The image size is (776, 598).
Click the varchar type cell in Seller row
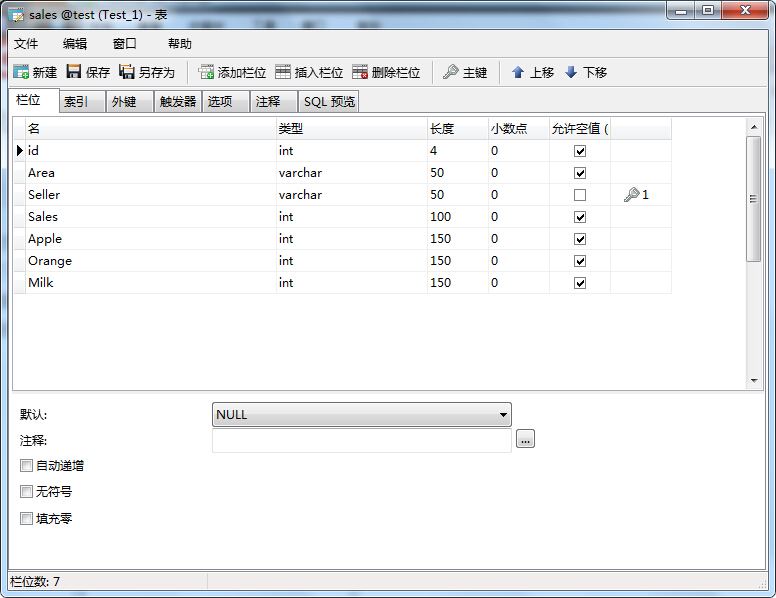(351, 195)
